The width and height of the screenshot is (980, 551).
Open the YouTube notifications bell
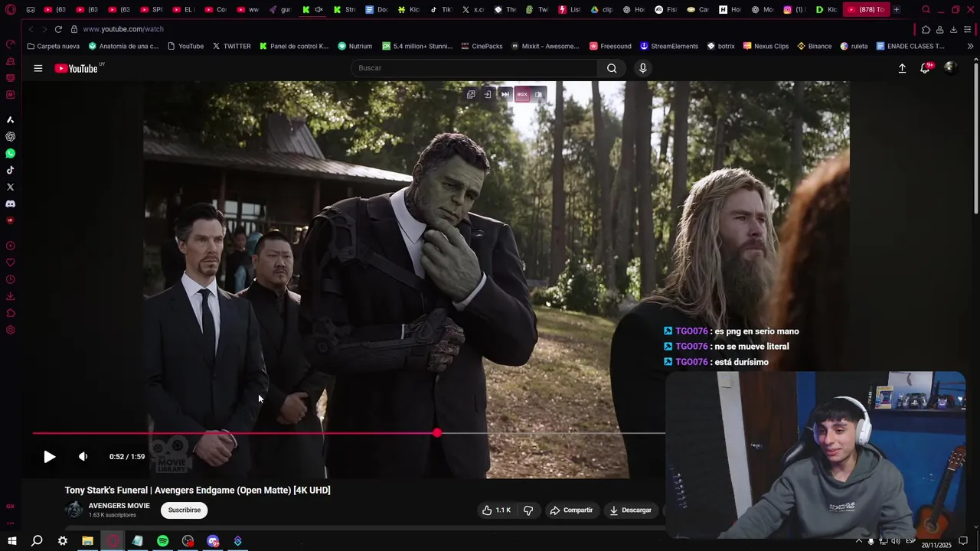[925, 68]
